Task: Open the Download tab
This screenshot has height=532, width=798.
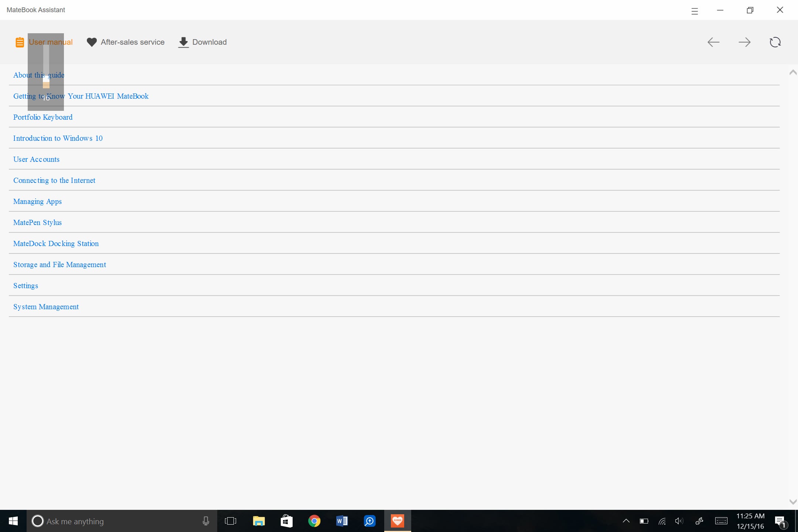Action: [x=202, y=42]
